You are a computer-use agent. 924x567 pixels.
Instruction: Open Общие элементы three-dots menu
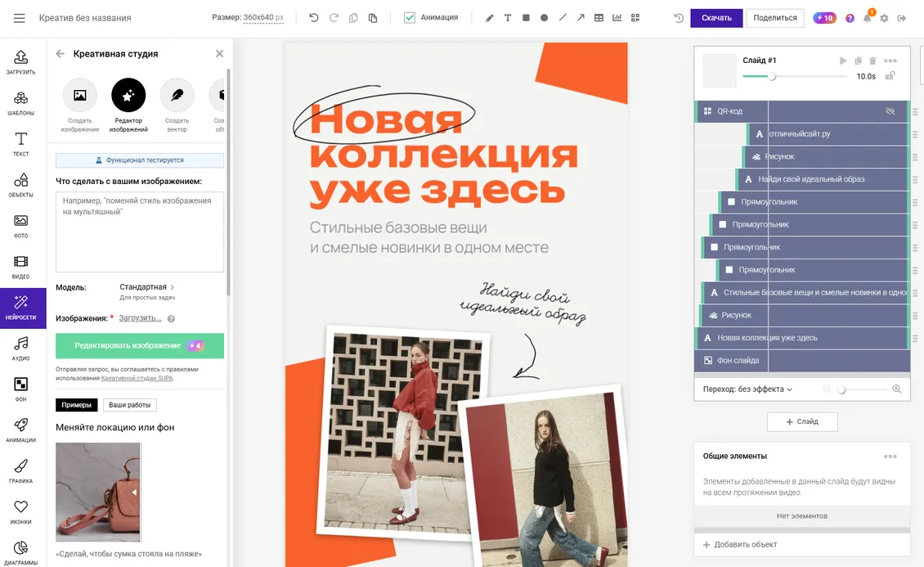[x=890, y=457]
